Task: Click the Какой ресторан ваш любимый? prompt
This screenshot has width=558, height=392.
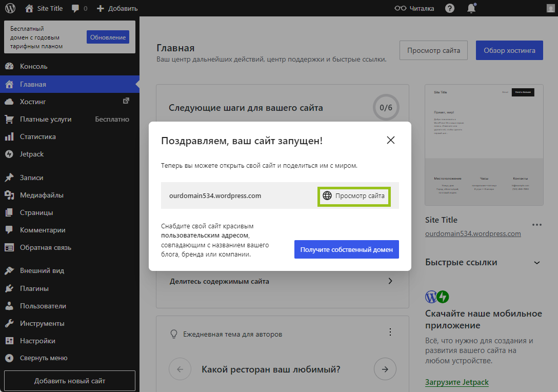Action: tap(271, 369)
